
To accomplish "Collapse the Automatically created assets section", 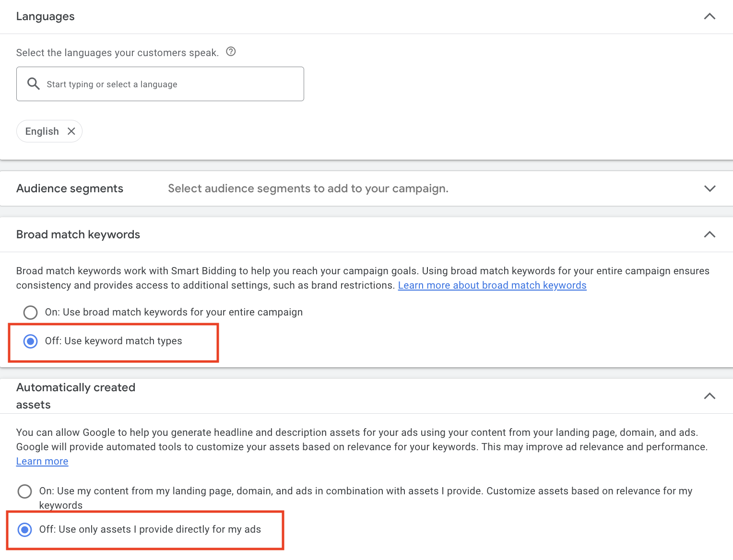I will 709,396.
